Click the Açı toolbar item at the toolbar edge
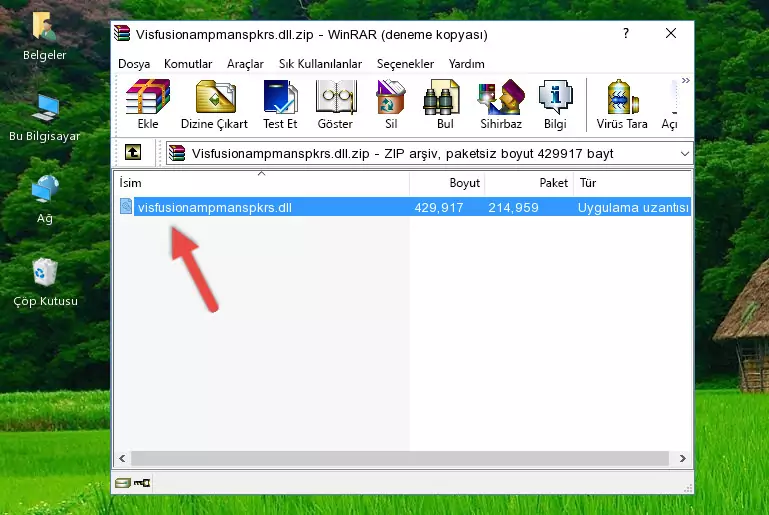This screenshot has height=515, width=769. (670, 104)
